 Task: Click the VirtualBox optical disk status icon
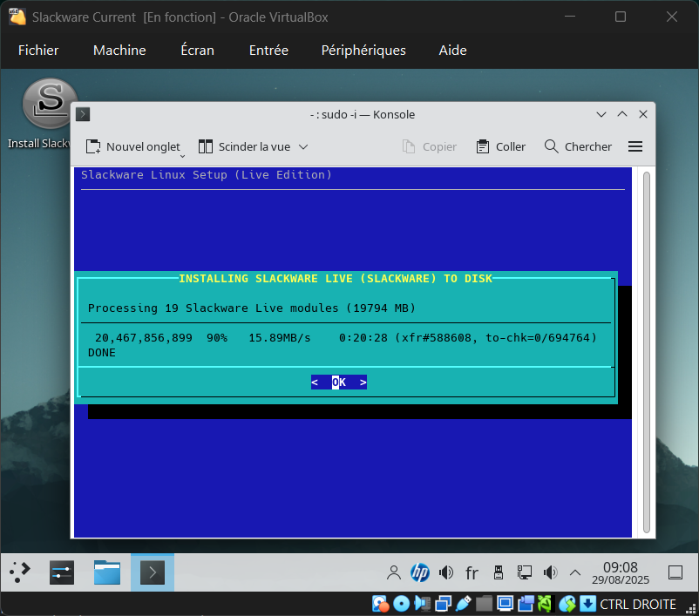point(401,604)
